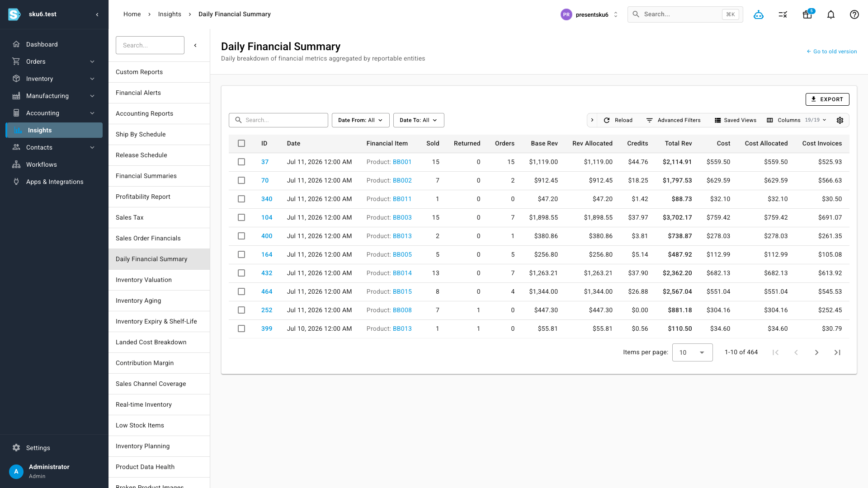868x488 pixels.
Task: Click the global search box in header
Action: pyautogui.click(x=685, y=14)
